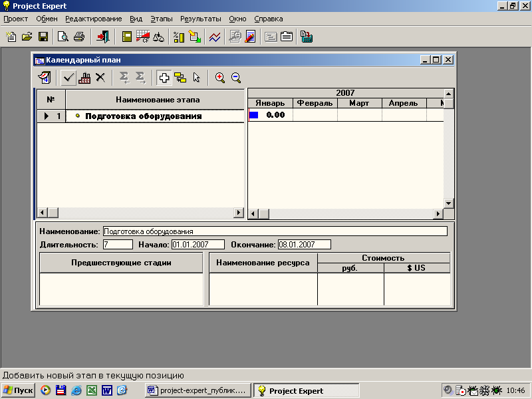Screen dimensions: 532x399
Task: Open the Проект menu
Action: [x=15, y=19]
